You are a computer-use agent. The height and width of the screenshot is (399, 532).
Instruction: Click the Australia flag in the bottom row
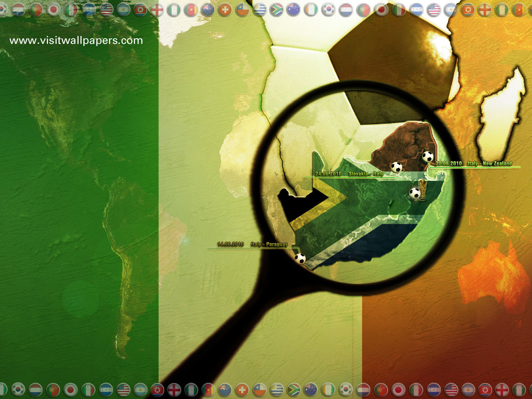click(311, 389)
